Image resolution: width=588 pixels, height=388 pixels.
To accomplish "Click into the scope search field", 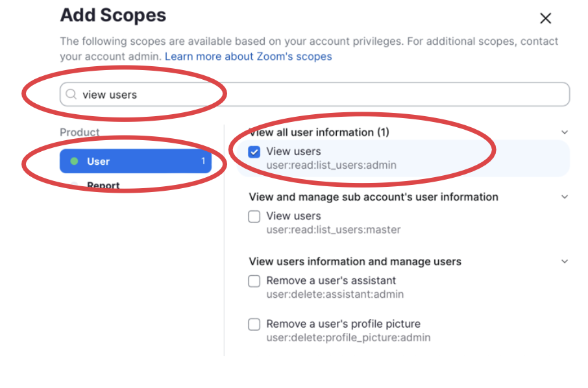I will [x=325, y=95].
